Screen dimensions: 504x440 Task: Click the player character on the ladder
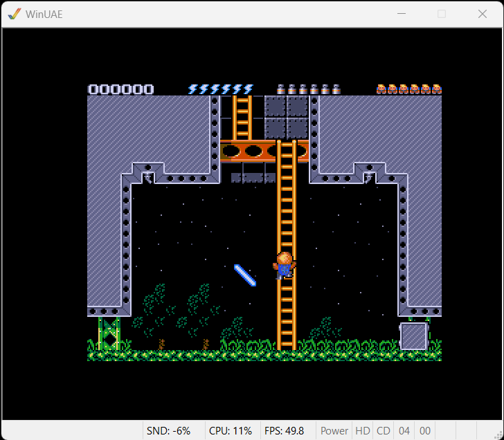[x=284, y=265]
